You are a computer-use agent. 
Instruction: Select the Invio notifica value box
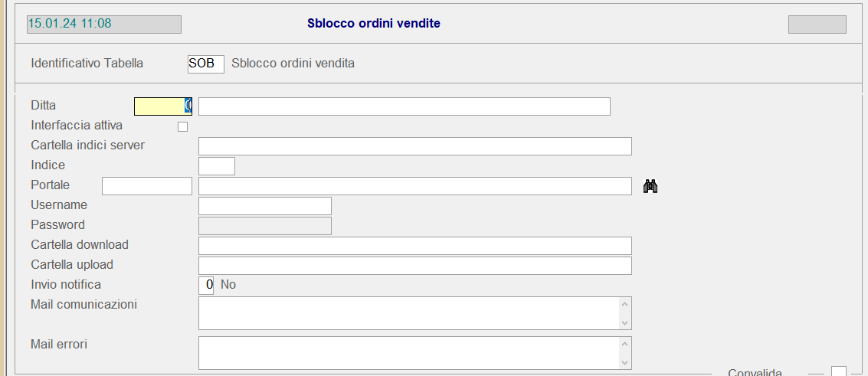206,286
